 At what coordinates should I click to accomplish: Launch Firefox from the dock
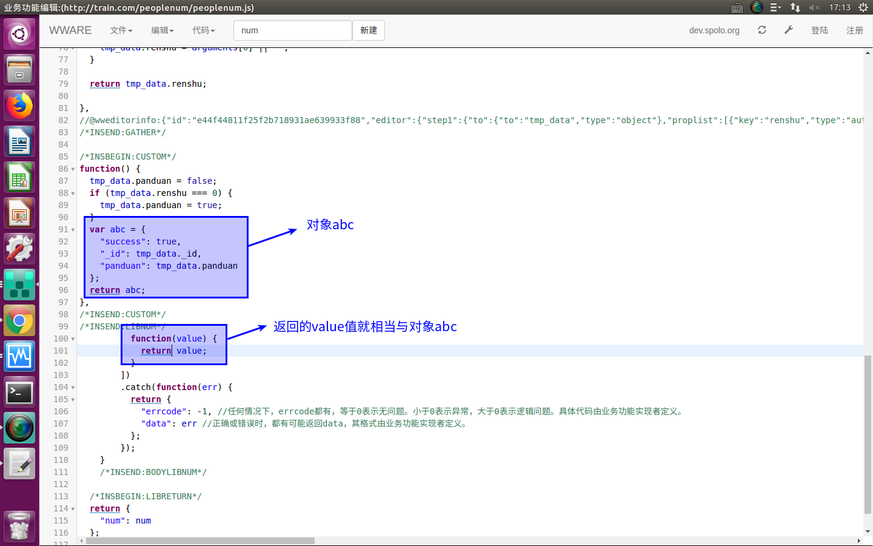coord(19,105)
